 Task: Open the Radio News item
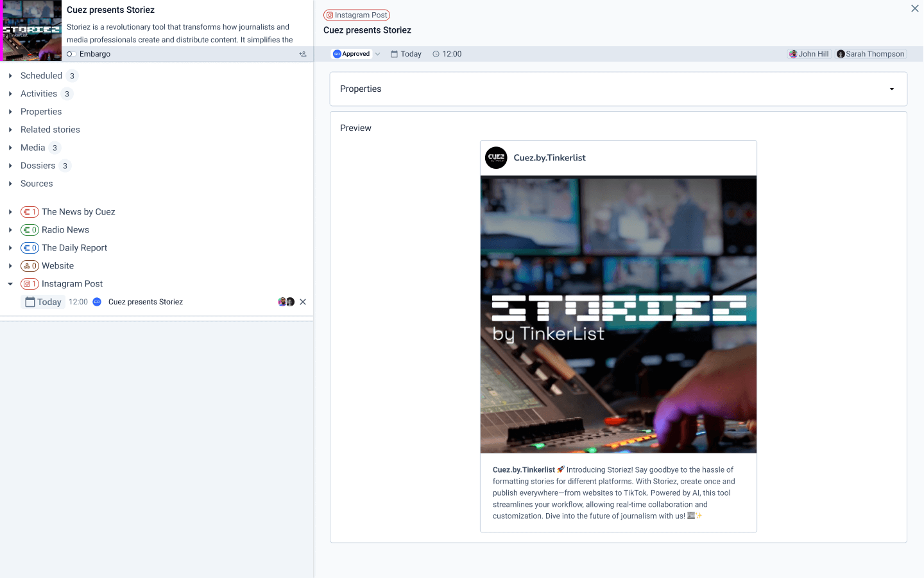pyautogui.click(x=65, y=230)
